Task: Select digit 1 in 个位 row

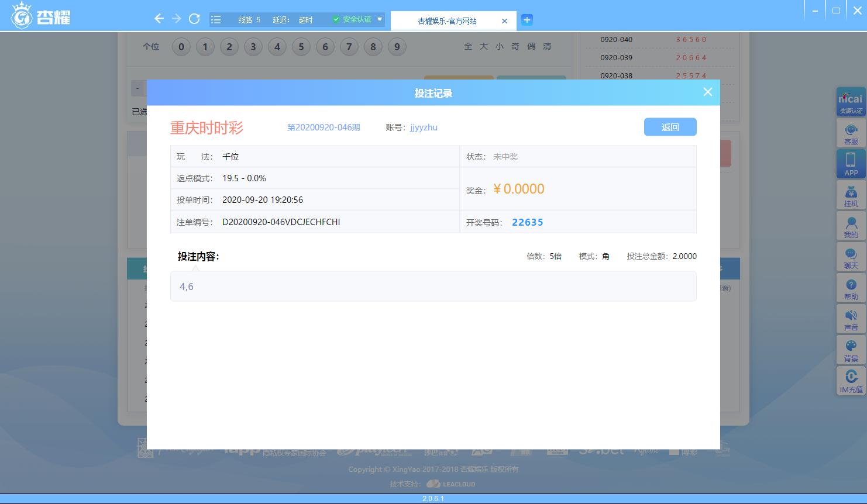Action: [x=205, y=47]
